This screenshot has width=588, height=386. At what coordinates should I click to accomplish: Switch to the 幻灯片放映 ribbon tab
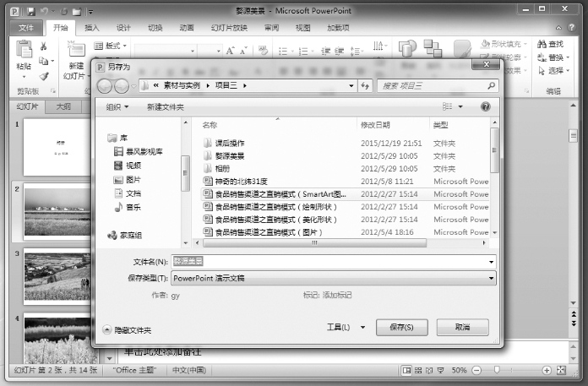click(229, 28)
